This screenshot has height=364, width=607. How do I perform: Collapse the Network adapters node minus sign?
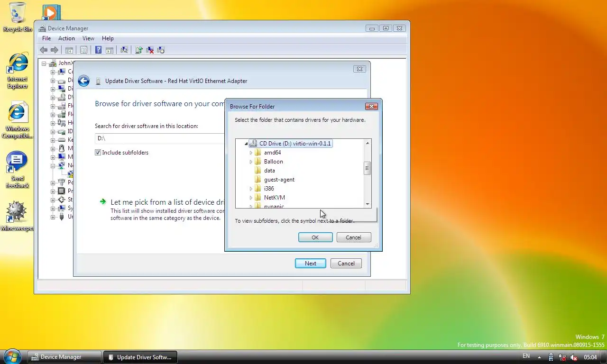[53, 165]
